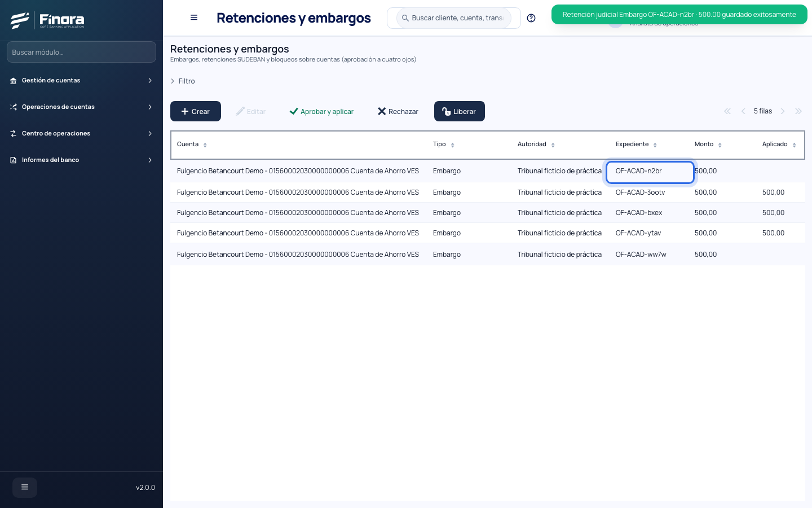Open the help question mark icon
This screenshot has width=812, height=508.
point(531,18)
